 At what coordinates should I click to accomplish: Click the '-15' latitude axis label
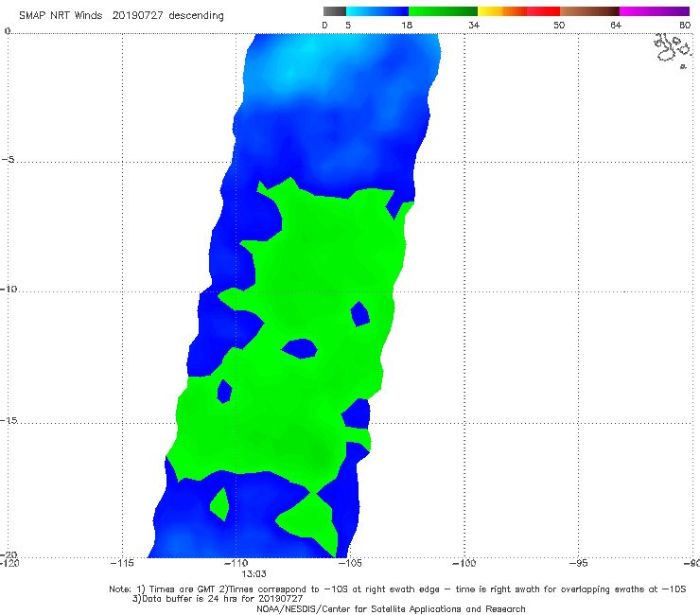(x=9, y=420)
